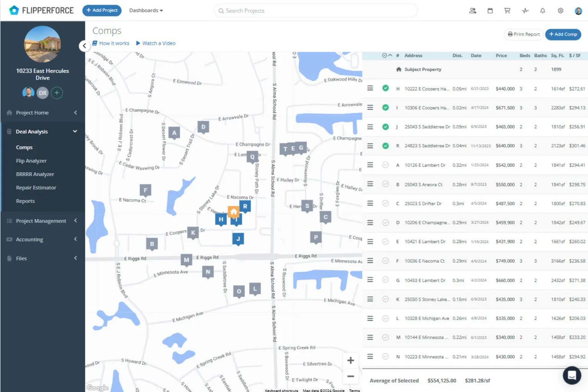
Task: Enable comp F at 10036 E Nacoma Ct
Action: (385, 261)
